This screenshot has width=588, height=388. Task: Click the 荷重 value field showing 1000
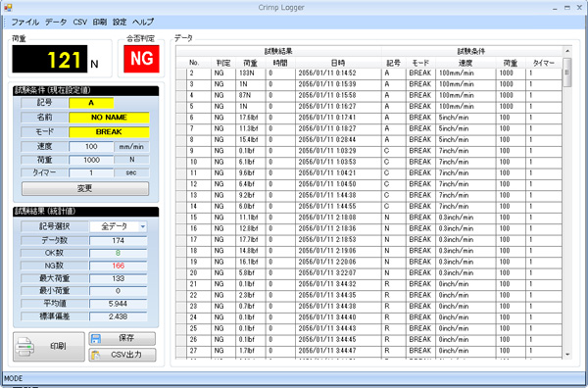pyautogui.click(x=91, y=160)
